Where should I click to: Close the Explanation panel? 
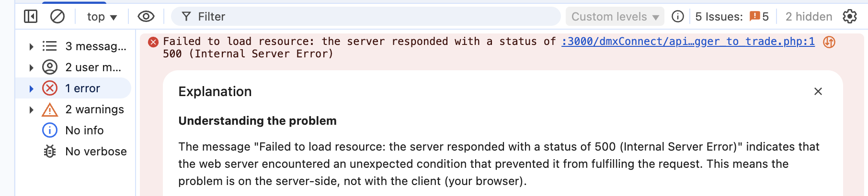tap(818, 91)
